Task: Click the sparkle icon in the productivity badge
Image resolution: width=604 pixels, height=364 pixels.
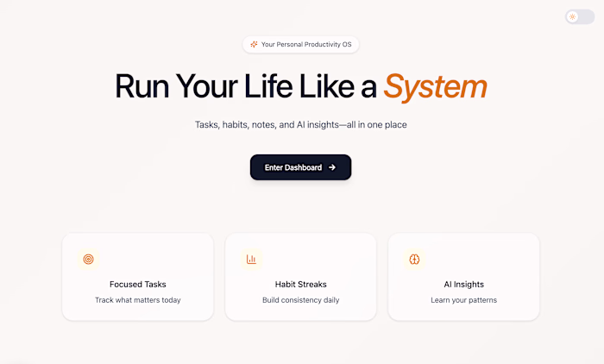Action: click(254, 44)
